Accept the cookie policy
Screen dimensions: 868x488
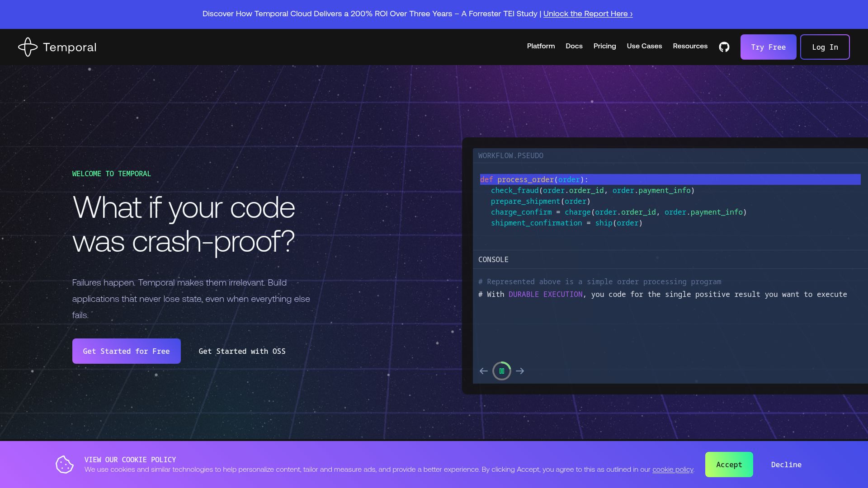[x=729, y=465]
